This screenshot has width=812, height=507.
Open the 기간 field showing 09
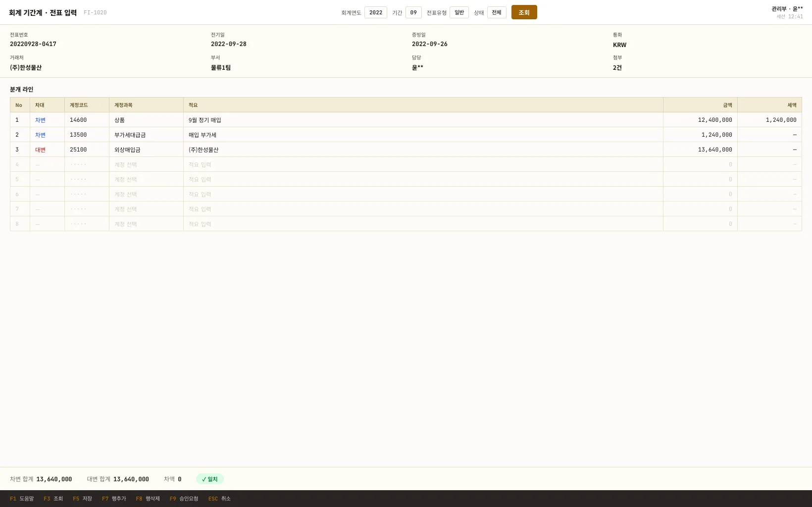[x=413, y=12]
